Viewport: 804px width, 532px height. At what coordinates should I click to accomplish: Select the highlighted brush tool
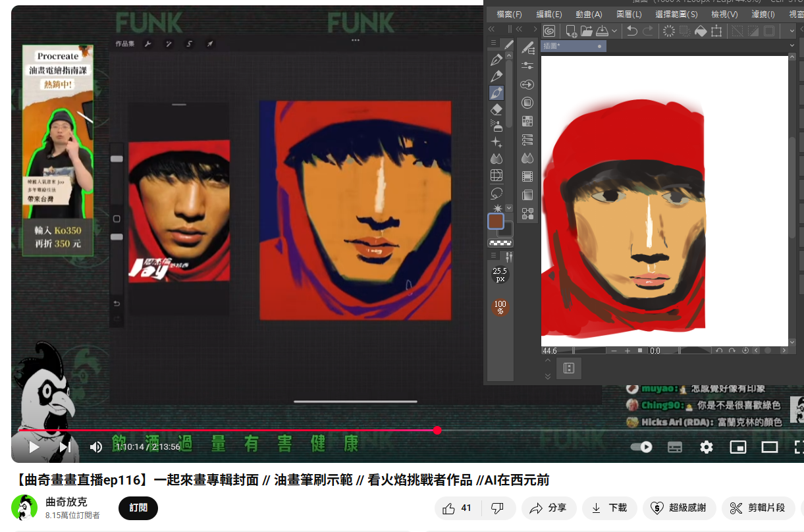click(x=496, y=93)
